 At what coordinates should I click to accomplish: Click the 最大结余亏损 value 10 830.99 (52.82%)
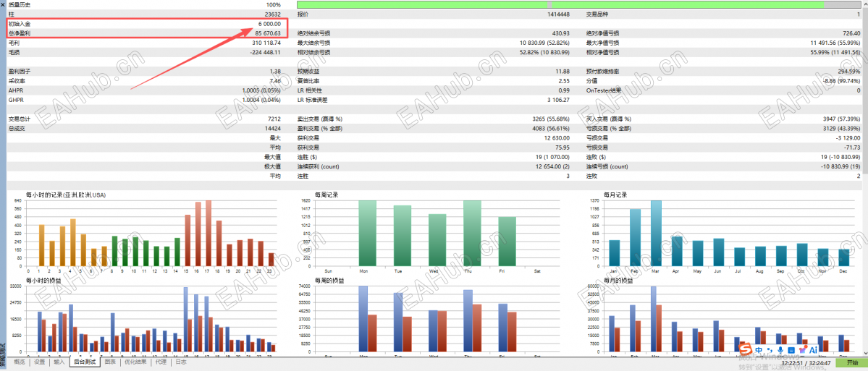(x=545, y=43)
